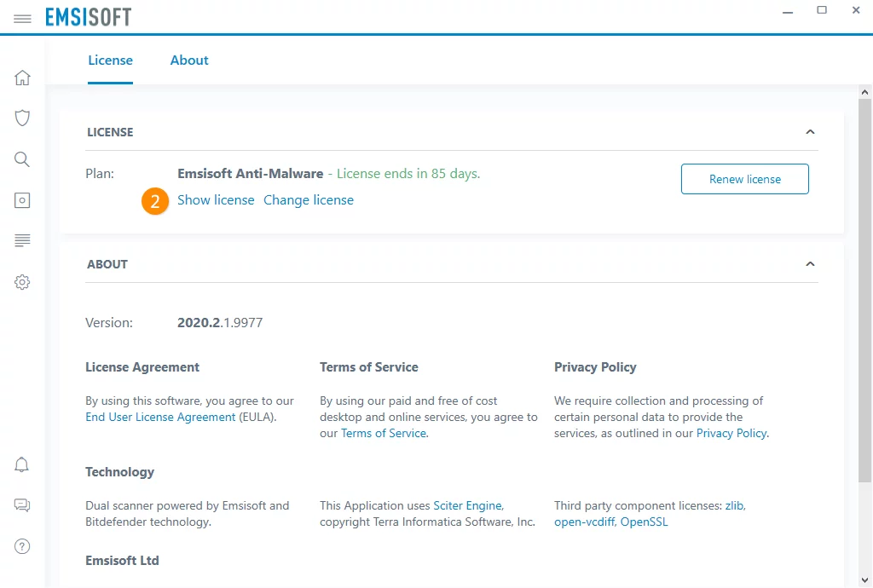Click the vertical scrollbar thumb
Viewport: 873px width, 588px height.
864,289
